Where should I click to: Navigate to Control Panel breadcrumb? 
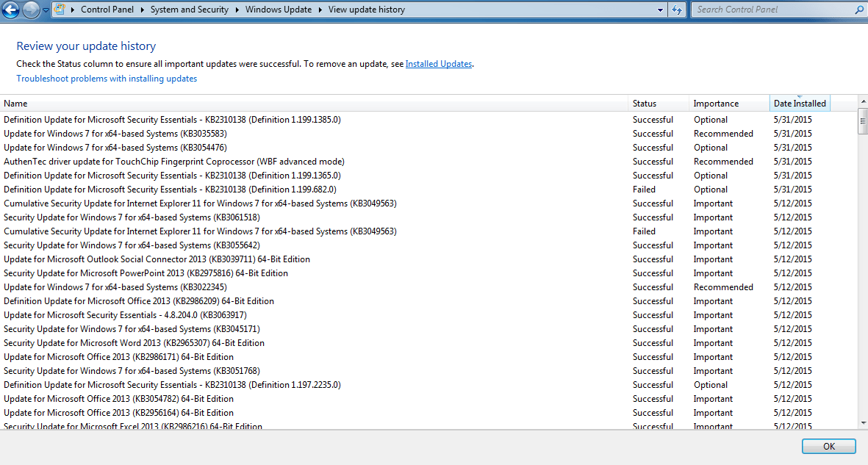pos(107,10)
